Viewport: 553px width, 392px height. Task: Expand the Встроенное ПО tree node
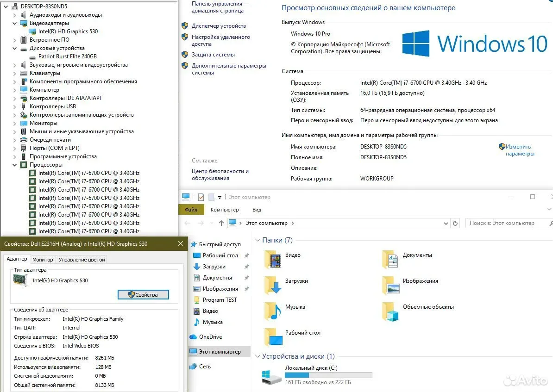(14, 40)
